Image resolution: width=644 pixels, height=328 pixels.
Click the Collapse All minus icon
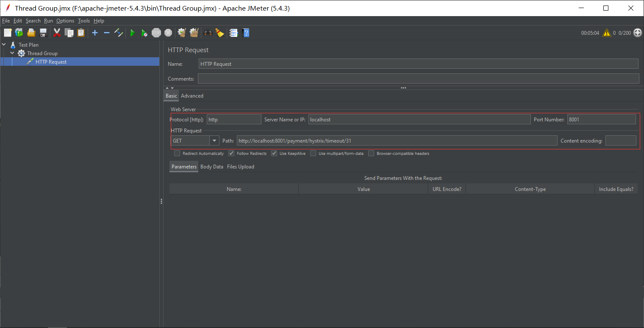pyautogui.click(x=107, y=33)
